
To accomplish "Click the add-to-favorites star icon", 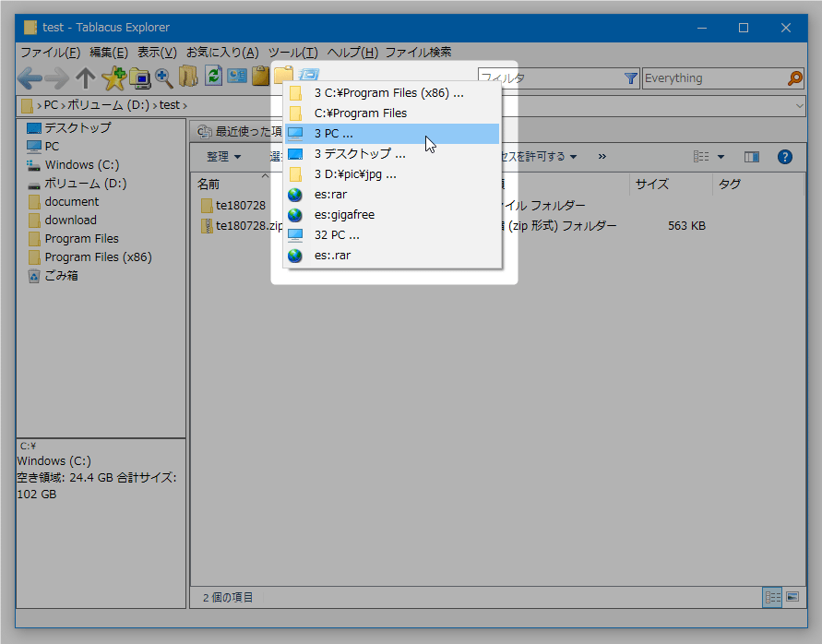I will pos(113,78).
